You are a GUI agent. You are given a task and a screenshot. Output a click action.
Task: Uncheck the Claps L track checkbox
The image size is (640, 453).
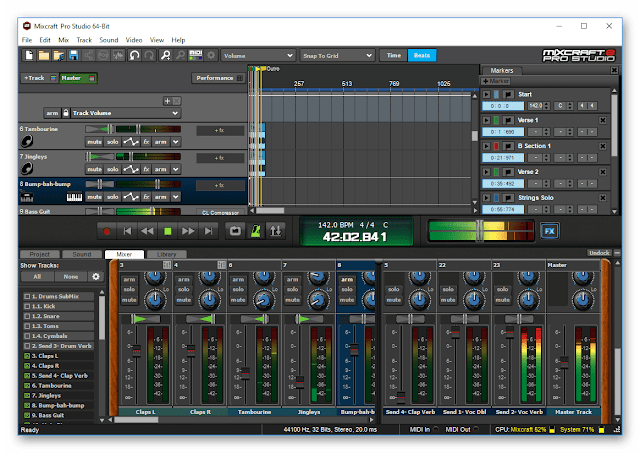25,355
